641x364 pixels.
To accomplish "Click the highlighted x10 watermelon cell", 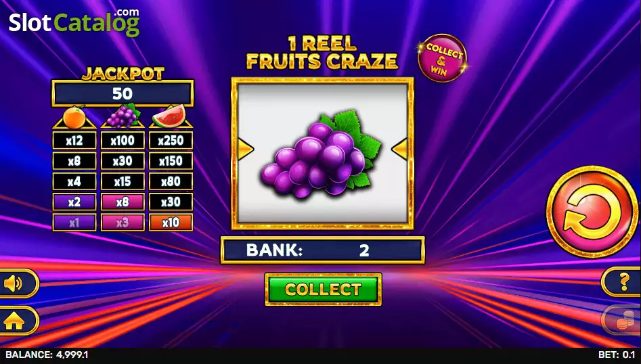I will coord(171,222).
